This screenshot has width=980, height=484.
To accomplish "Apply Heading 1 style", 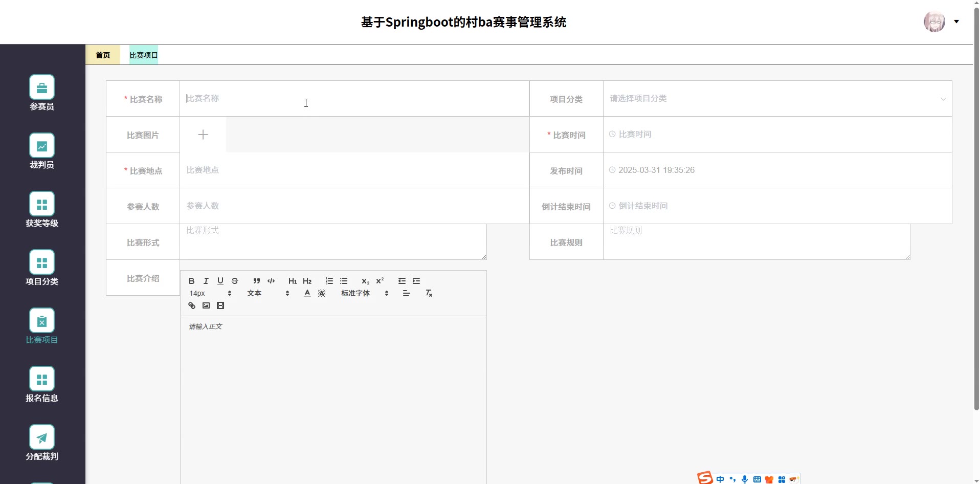I will (293, 281).
